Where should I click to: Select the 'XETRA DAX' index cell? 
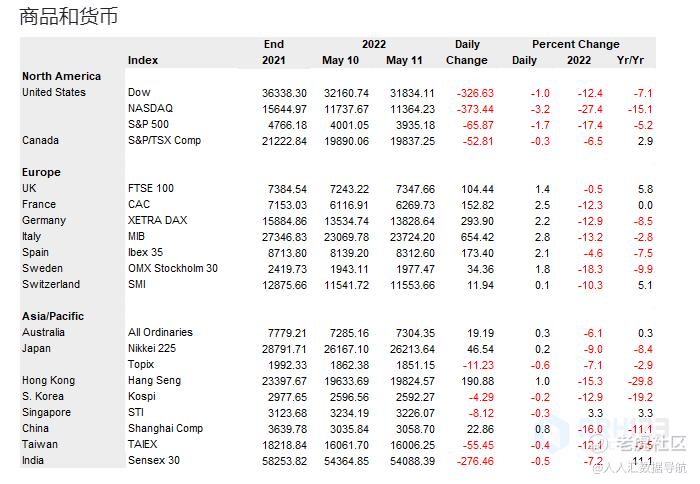(154, 220)
